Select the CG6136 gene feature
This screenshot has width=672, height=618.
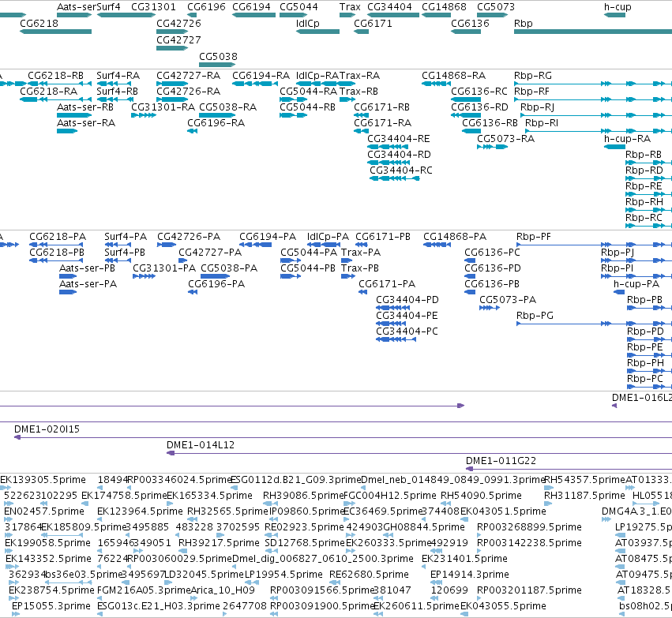click(x=466, y=32)
